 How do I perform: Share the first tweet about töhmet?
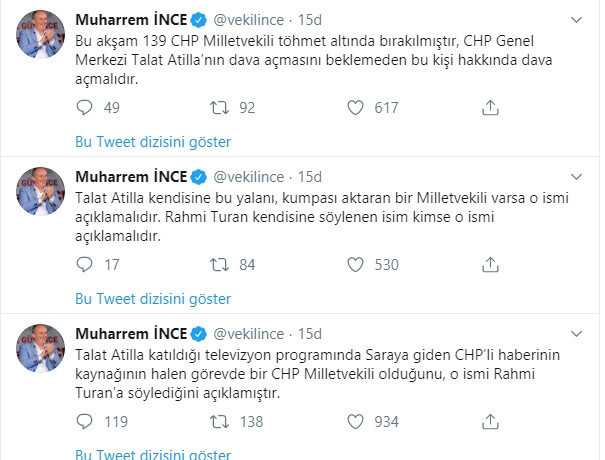click(x=489, y=107)
